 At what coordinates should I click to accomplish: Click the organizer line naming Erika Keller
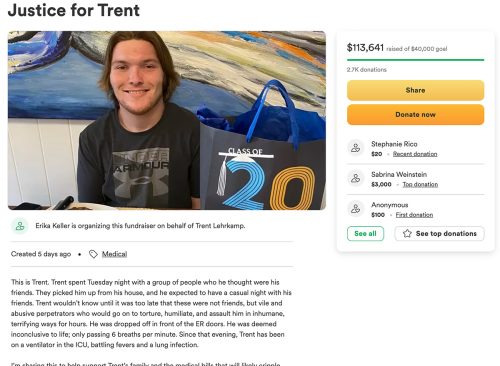click(140, 226)
